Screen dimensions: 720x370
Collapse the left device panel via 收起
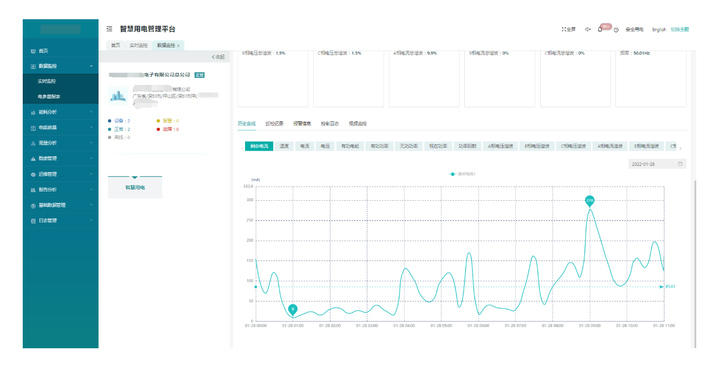(218, 57)
